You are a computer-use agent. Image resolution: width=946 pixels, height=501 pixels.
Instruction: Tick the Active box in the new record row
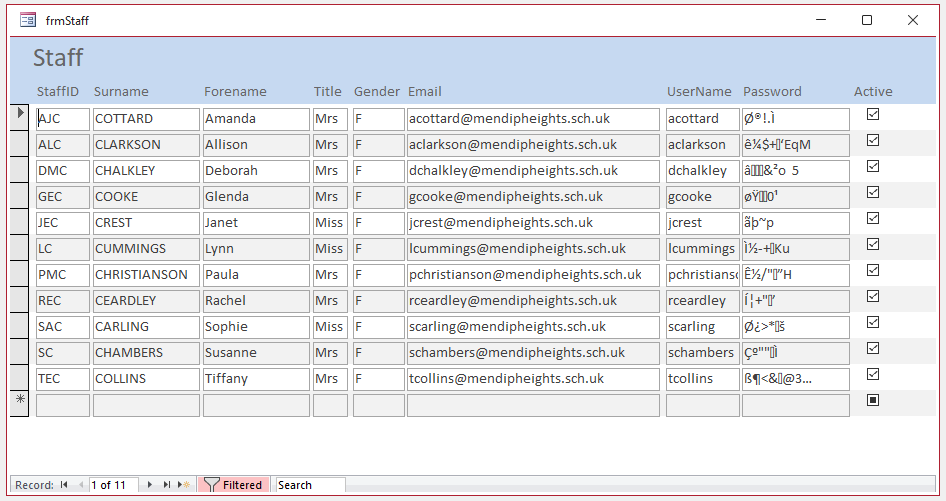872,400
